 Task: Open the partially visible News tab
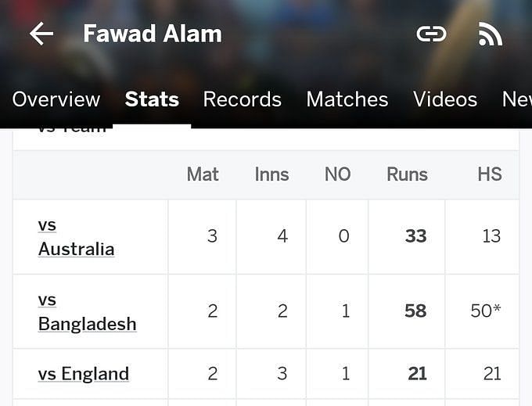click(x=516, y=99)
